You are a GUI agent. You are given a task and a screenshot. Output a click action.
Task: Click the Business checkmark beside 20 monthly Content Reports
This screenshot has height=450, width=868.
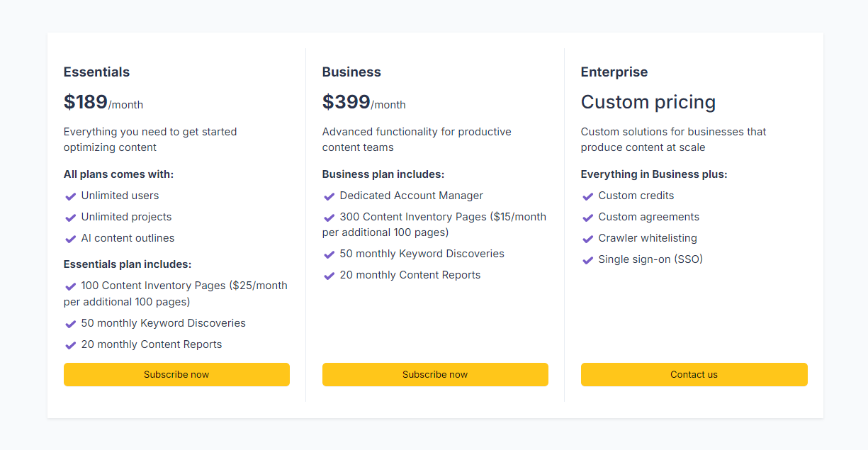[x=329, y=276]
